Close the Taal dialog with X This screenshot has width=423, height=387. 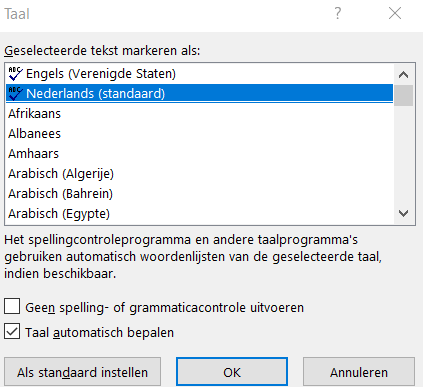(395, 14)
